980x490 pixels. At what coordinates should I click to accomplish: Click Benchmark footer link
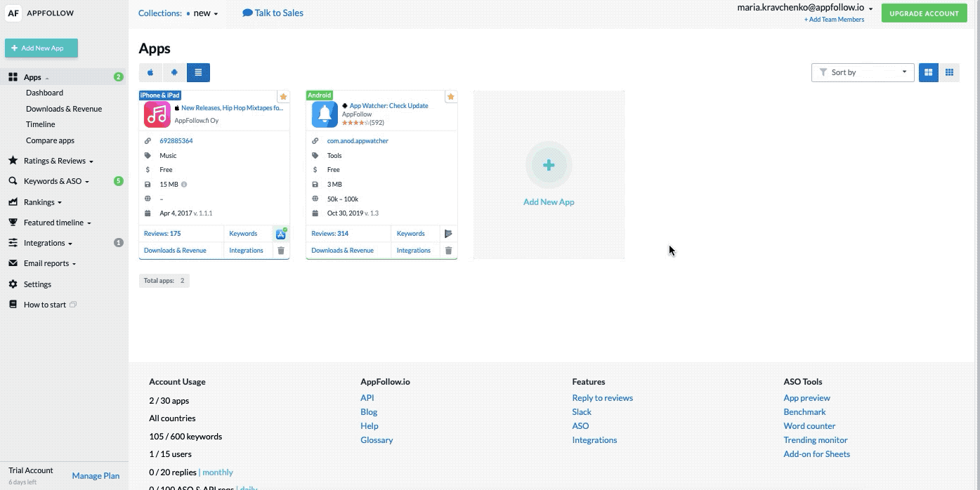805,412
